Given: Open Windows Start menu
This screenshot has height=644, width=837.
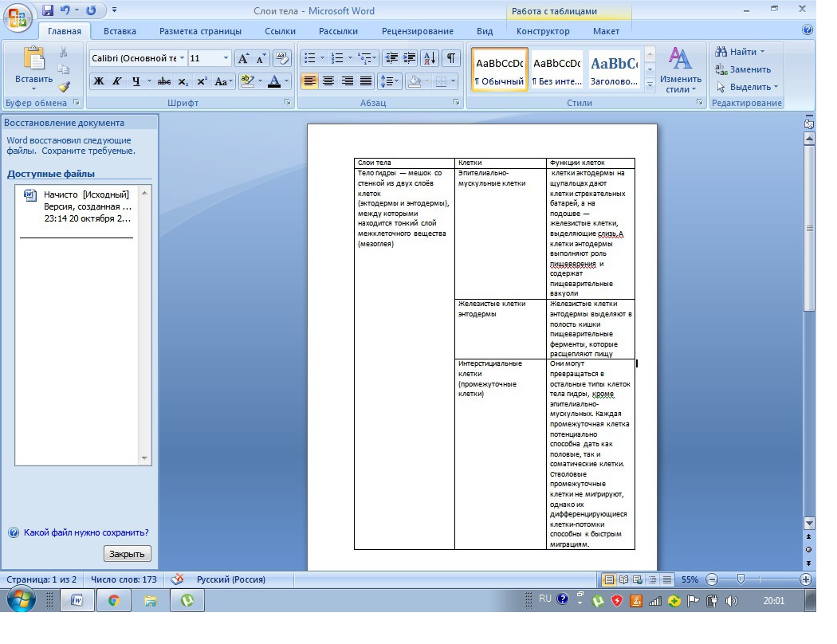Looking at the screenshot, I should coord(22,600).
